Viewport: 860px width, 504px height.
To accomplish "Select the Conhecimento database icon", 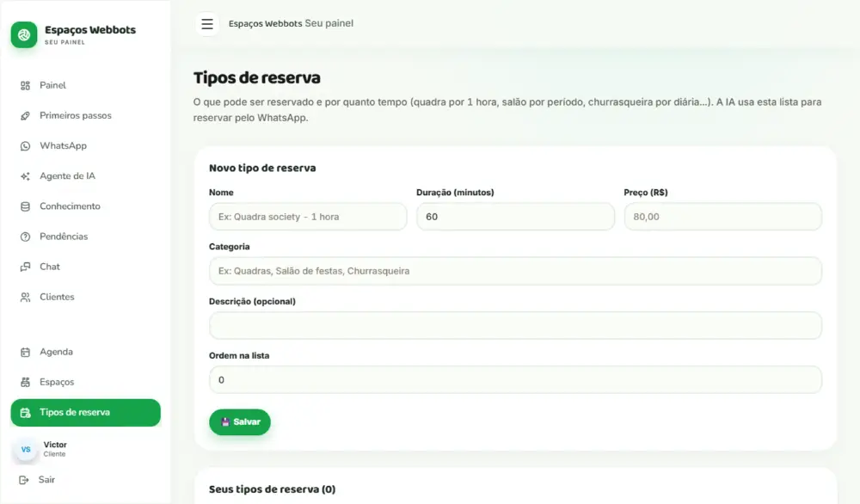I will click(25, 206).
